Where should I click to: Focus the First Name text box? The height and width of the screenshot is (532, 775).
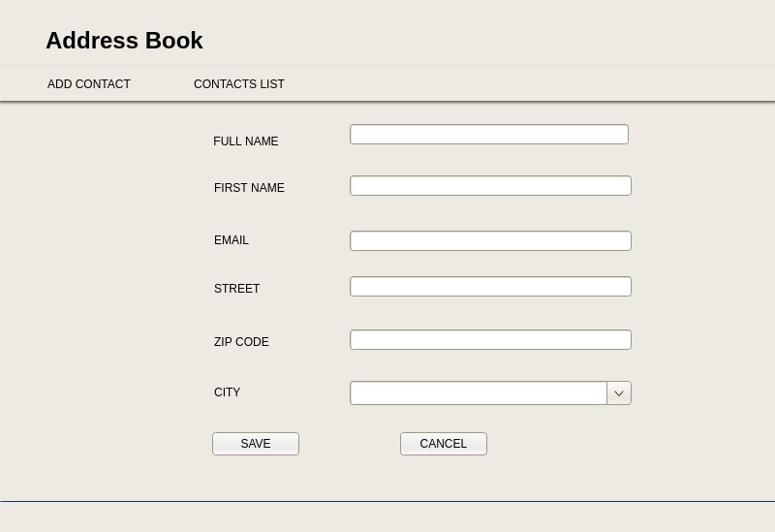[x=491, y=186]
